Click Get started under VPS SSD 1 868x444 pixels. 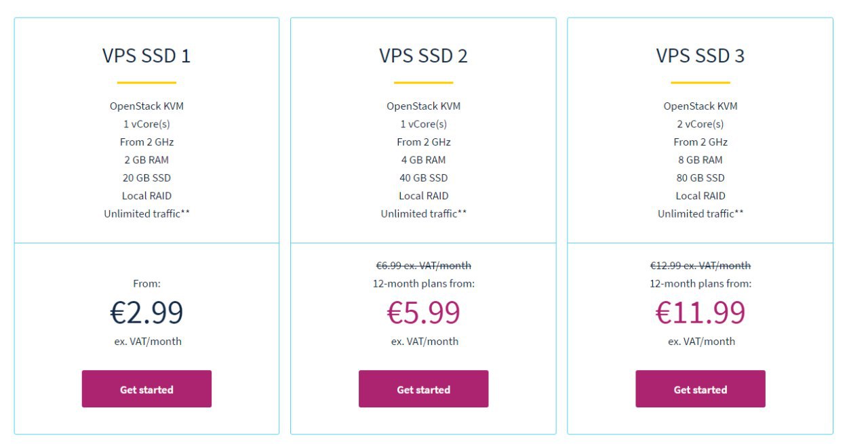(146, 389)
